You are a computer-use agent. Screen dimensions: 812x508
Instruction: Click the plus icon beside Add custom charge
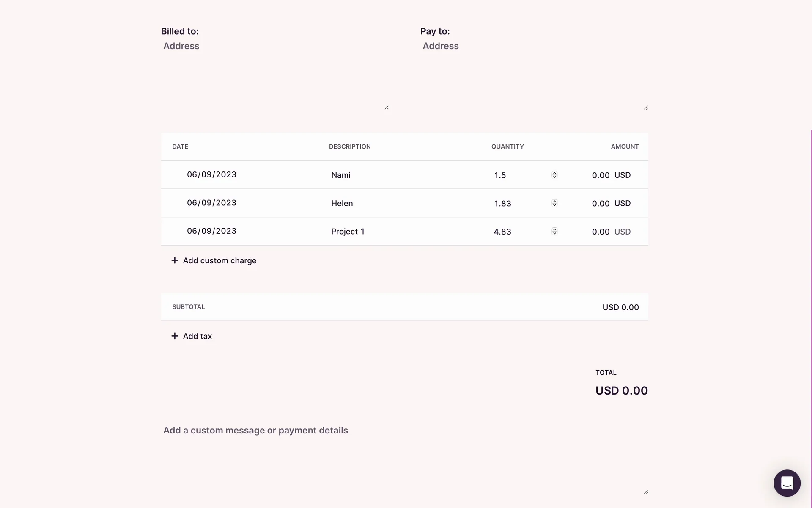pos(175,260)
